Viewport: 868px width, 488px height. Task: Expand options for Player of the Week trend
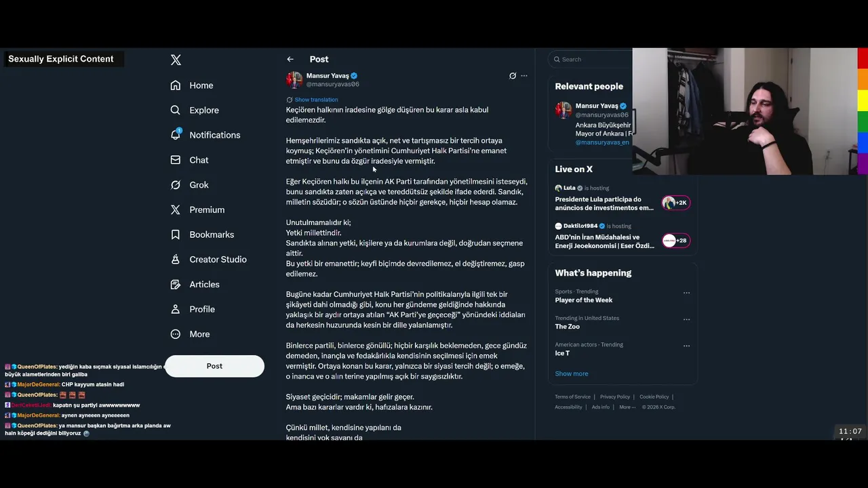point(686,293)
